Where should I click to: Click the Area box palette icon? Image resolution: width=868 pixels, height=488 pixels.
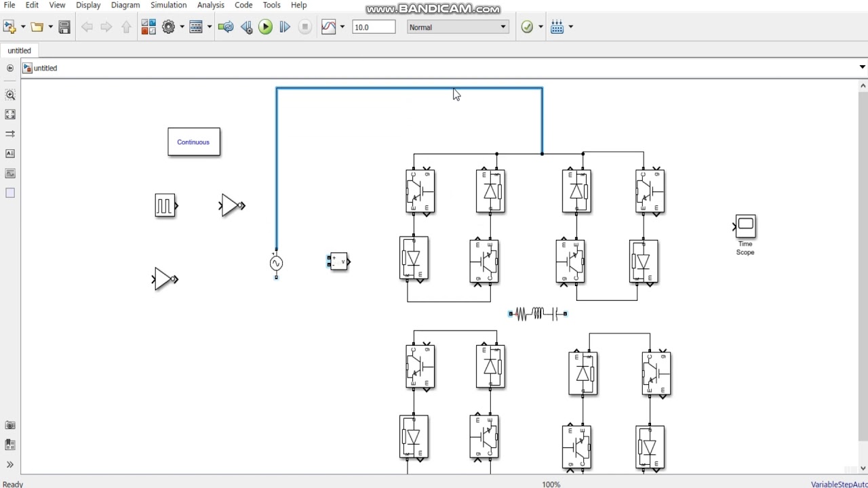pos(10,193)
